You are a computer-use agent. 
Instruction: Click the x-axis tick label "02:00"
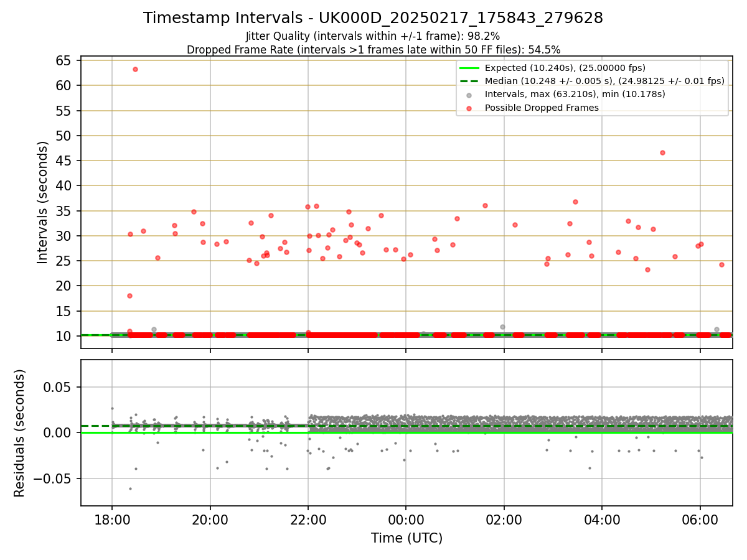504,520
